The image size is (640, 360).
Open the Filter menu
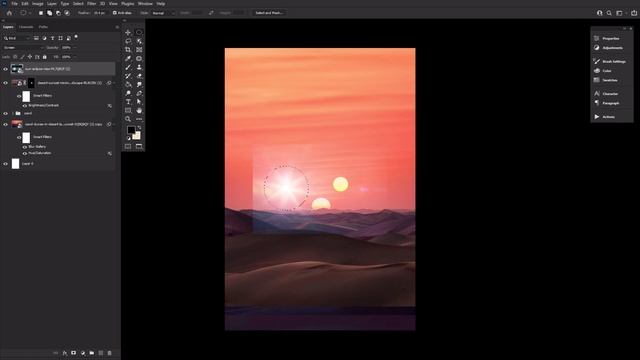click(x=91, y=4)
